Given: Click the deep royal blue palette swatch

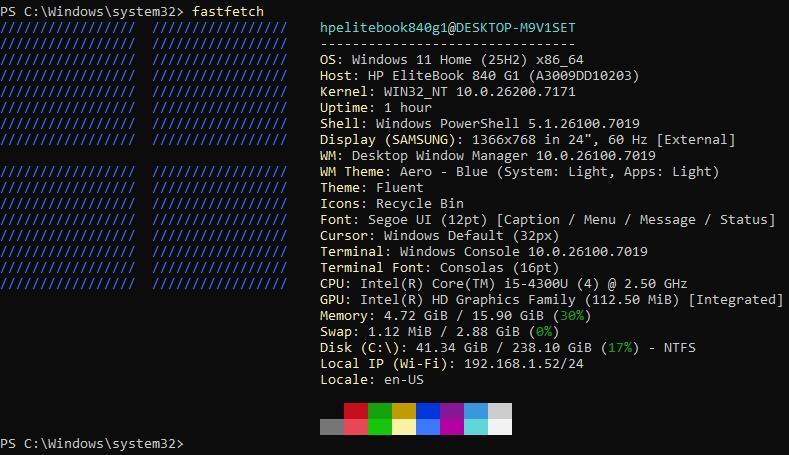Looking at the screenshot, I should pyautogui.click(x=428, y=411).
